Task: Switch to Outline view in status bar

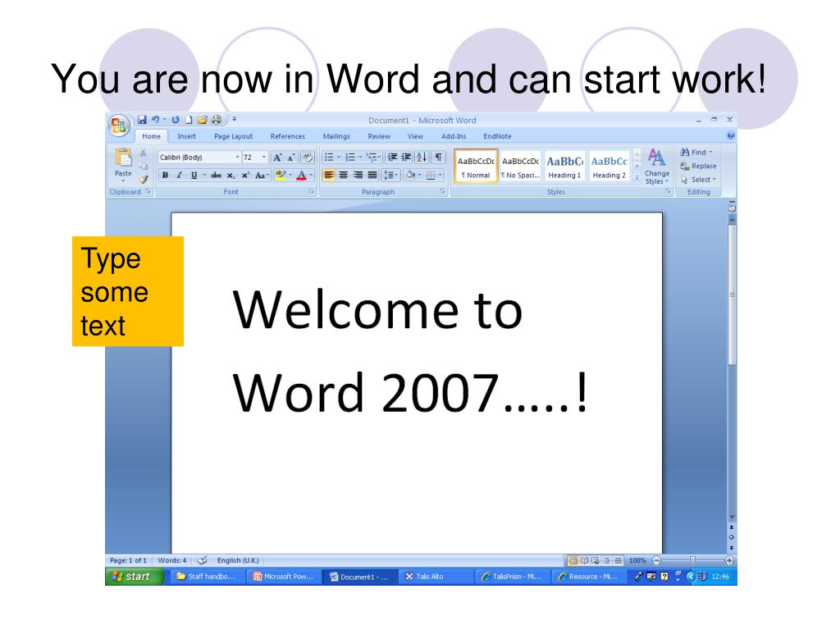Action: coord(606,560)
